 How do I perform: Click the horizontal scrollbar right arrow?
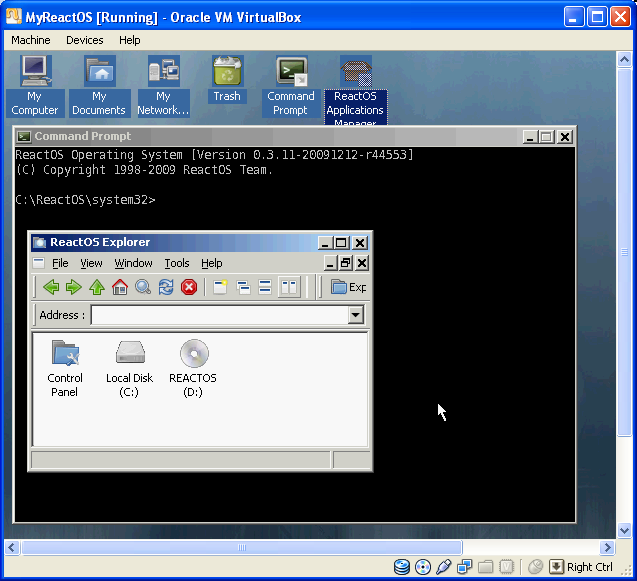tap(608, 548)
